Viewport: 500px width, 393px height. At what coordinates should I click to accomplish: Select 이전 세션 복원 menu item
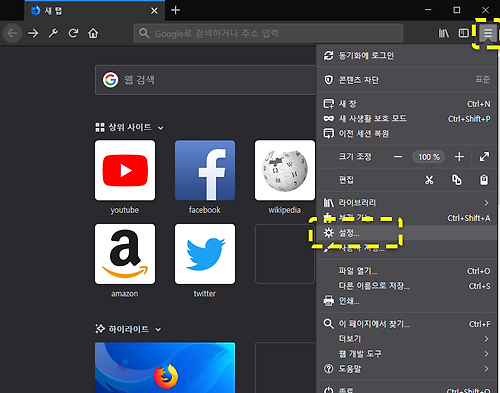406,134
